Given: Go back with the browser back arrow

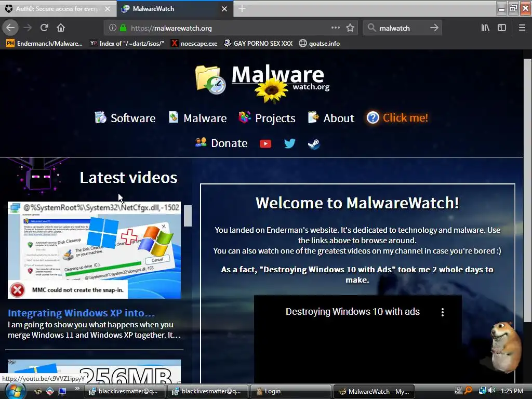Looking at the screenshot, I should pos(10,28).
